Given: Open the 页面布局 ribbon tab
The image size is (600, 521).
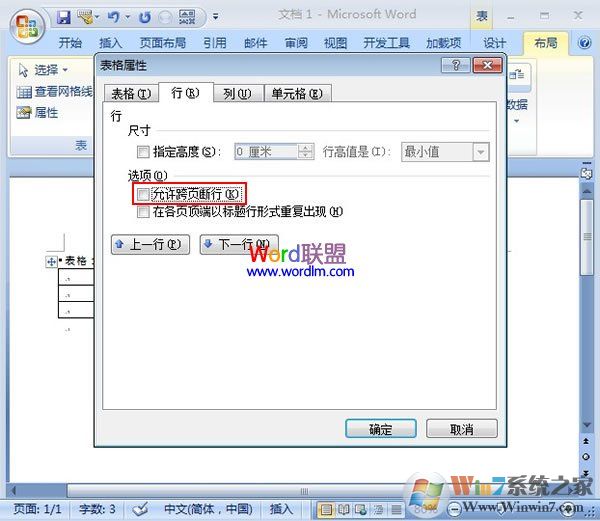Looking at the screenshot, I should click(x=163, y=43).
